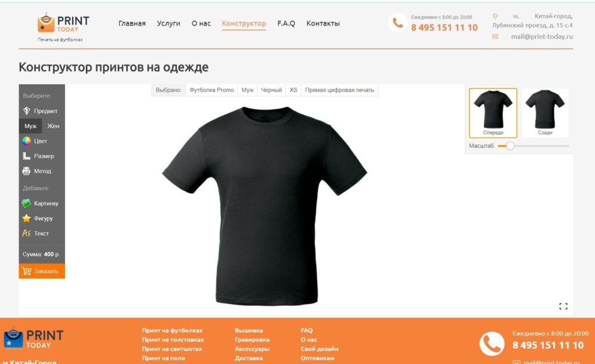The image size is (595, 364).
Task: Click the Футболка Promo selected item
Action: tap(212, 90)
